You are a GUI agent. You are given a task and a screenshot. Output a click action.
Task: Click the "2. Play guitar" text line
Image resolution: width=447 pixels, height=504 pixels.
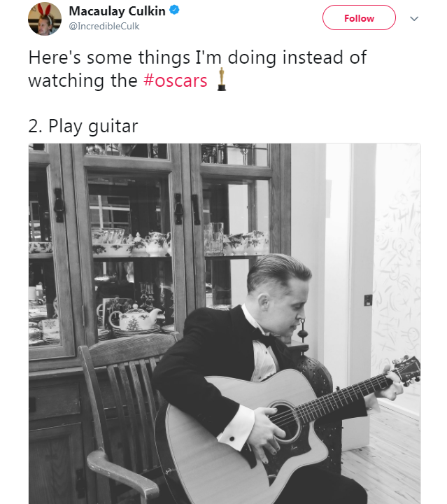[83, 126]
